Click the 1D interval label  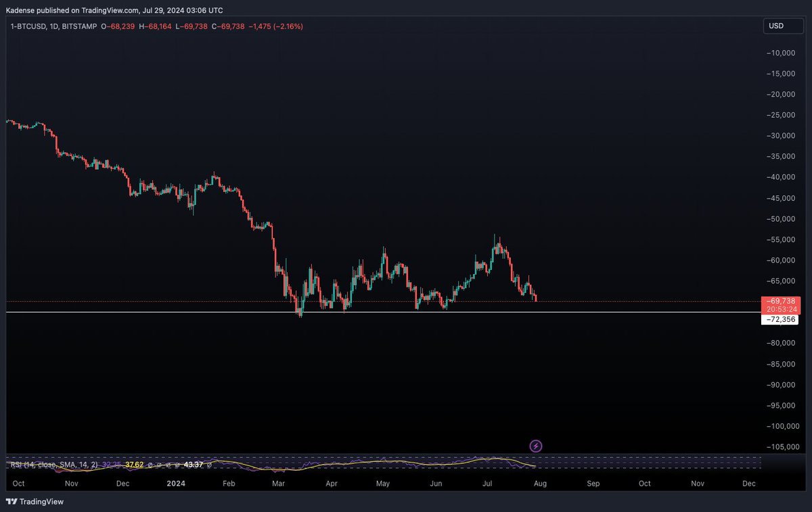55,26
